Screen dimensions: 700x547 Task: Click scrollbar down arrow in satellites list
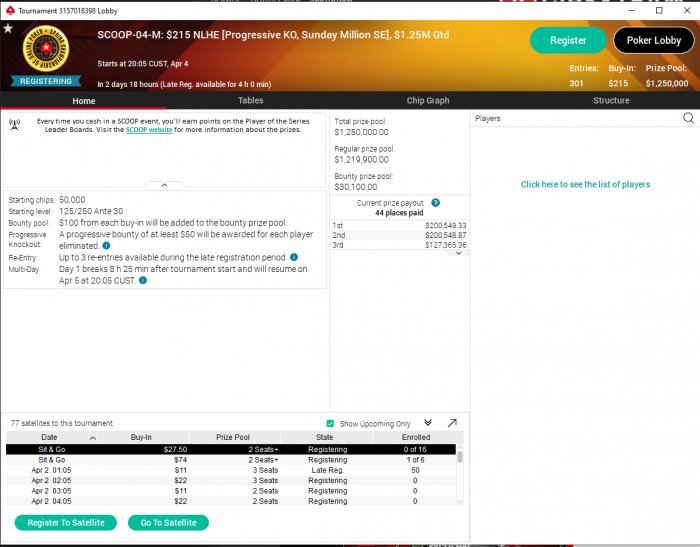pyautogui.click(x=460, y=502)
